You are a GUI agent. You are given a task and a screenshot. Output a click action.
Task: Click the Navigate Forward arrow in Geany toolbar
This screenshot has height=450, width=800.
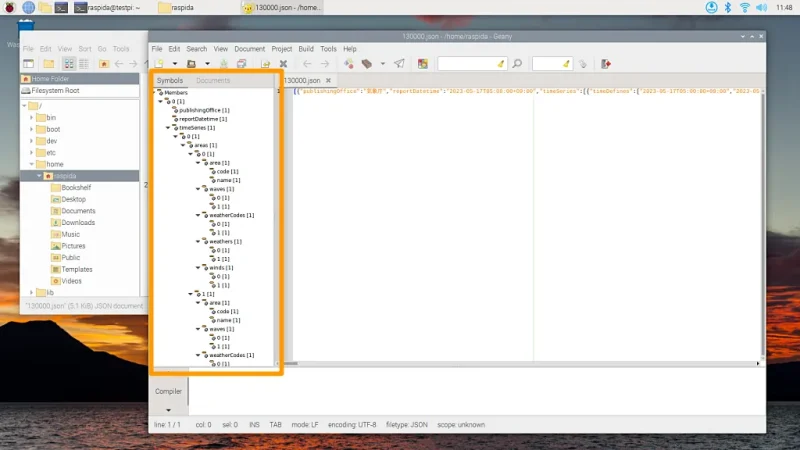[x=325, y=64]
